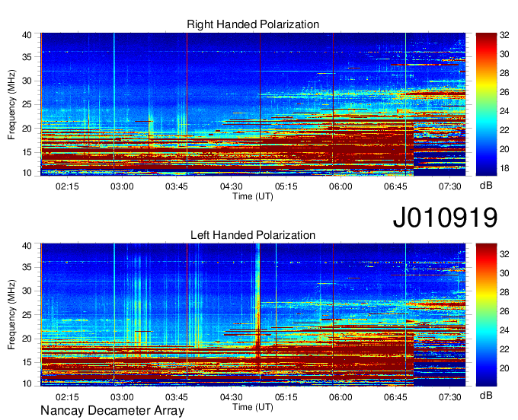
Task: Click the 10 frequency tick of top plot
Action: 27,173
